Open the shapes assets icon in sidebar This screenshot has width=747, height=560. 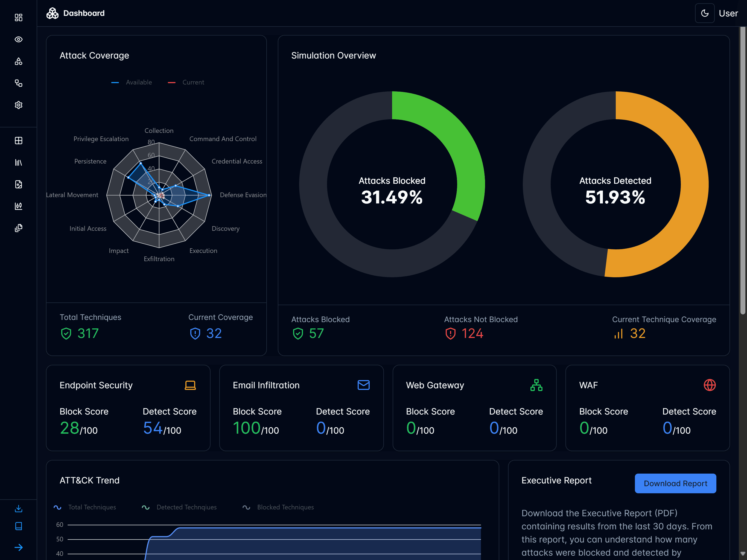click(x=19, y=61)
